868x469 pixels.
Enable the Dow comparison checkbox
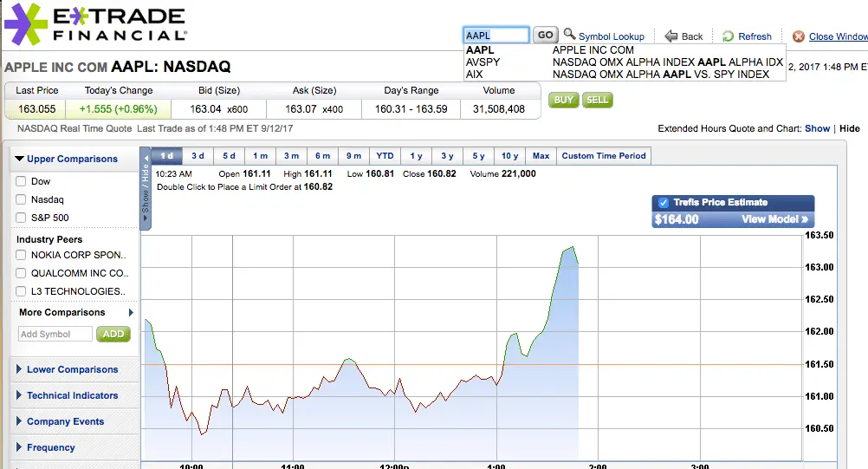(21, 181)
